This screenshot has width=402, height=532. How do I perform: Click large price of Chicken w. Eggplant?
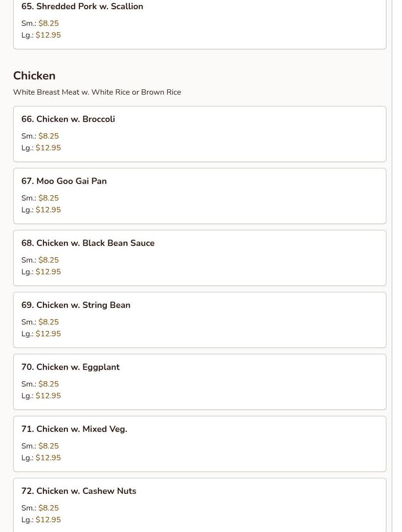click(48, 396)
